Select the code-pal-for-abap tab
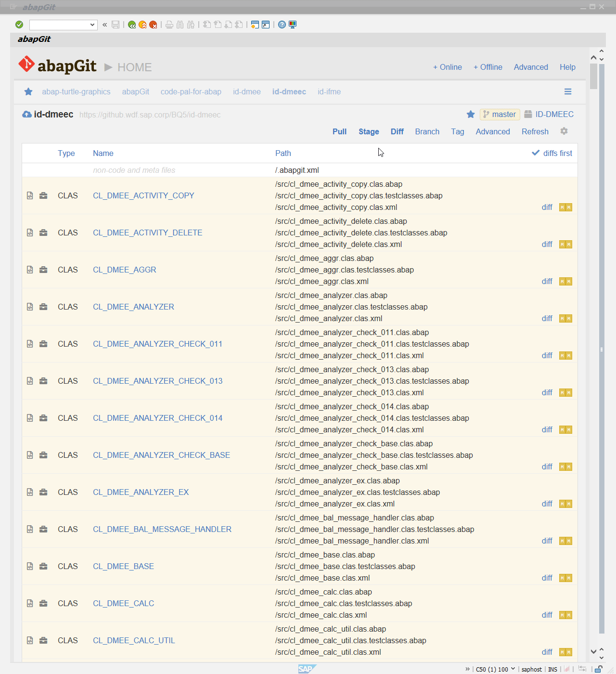This screenshot has height=674, width=616. [191, 91]
